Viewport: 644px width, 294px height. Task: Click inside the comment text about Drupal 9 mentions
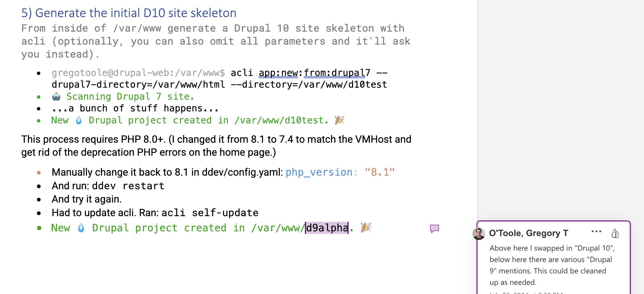coord(552,265)
